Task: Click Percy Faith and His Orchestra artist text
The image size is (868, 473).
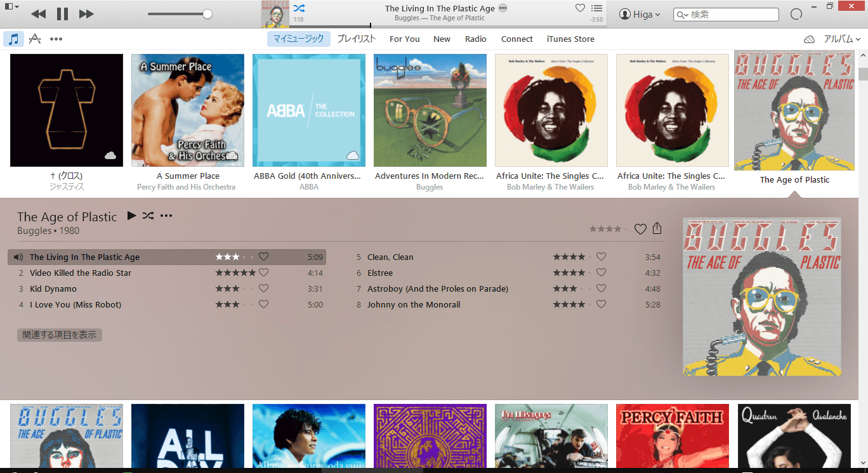Action: (x=186, y=187)
